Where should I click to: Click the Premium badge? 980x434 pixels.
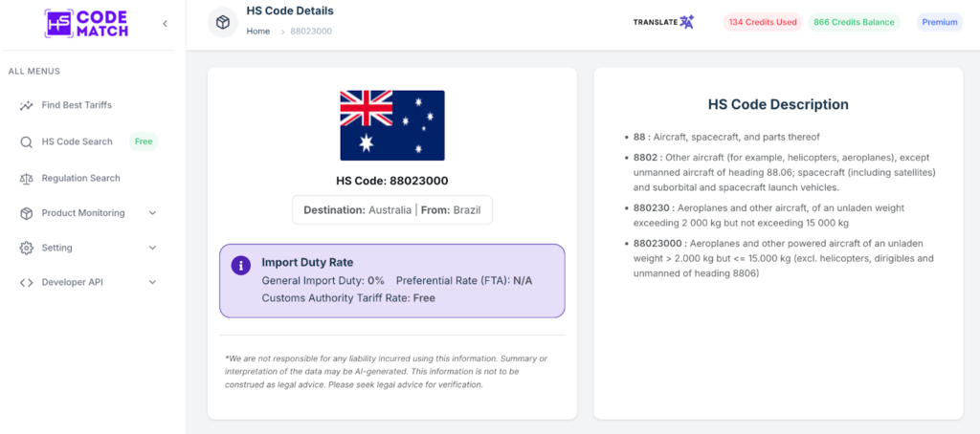940,23
